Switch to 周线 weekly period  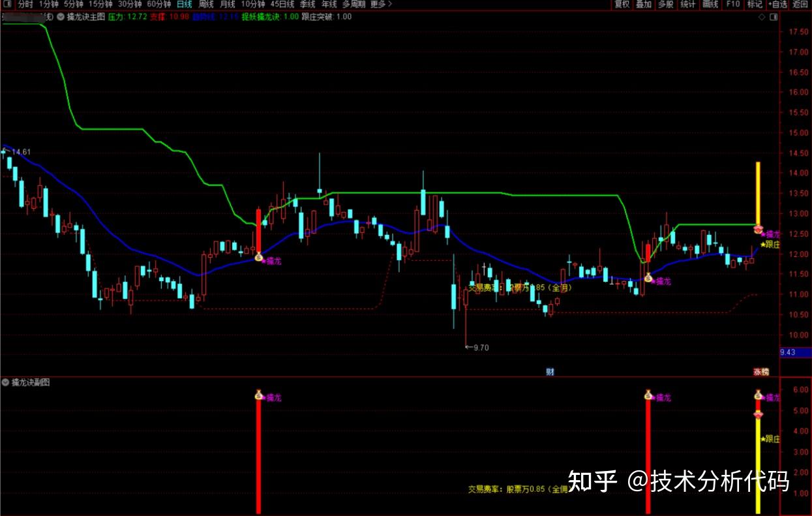click(207, 4)
